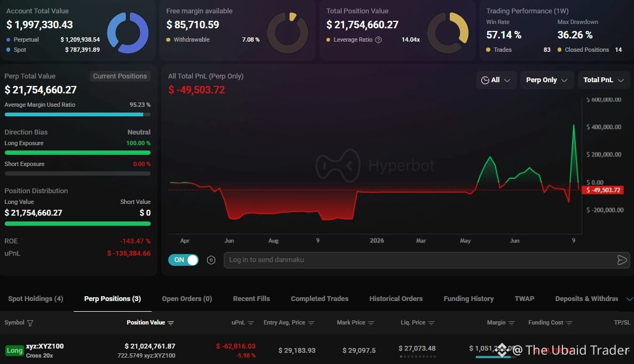
Task: Toggle the danmaku ON switch
Action: pos(183,260)
